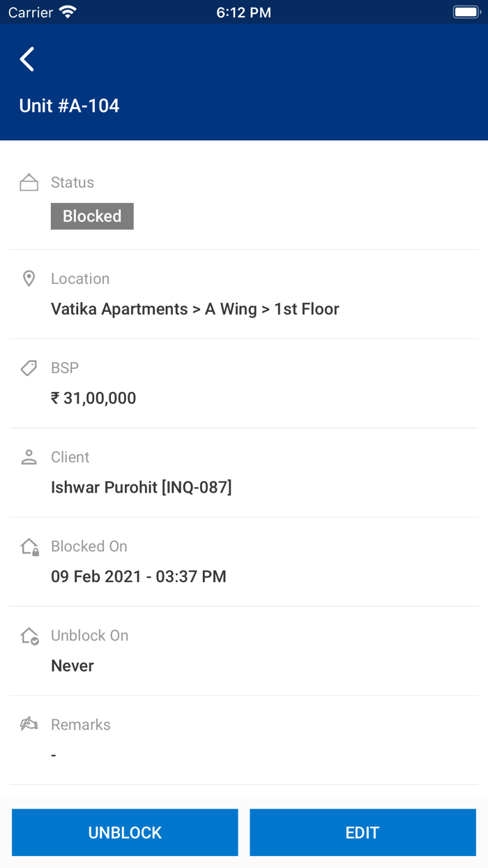The image size is (488, 868).
Task: Click the Blocked On lock-house icon
Action: click(x=29, y=546)
